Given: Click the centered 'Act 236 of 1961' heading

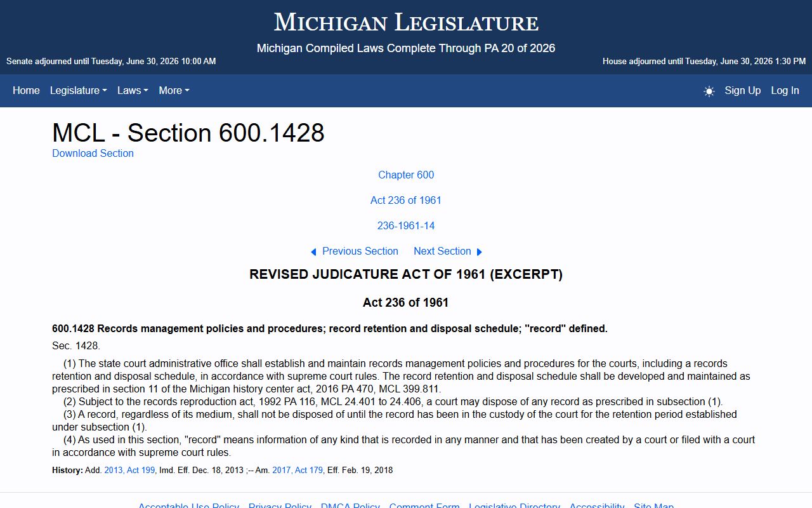Looking at the screenshot, I should click(406, 302).
